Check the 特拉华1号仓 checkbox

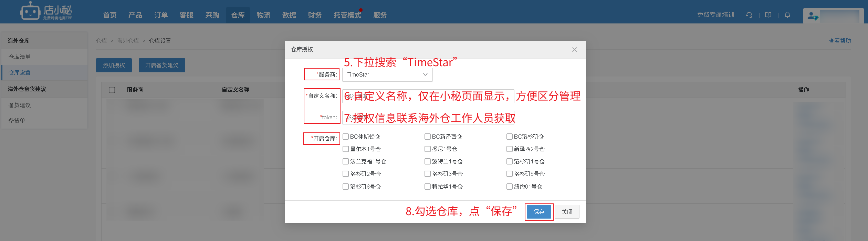428,187
